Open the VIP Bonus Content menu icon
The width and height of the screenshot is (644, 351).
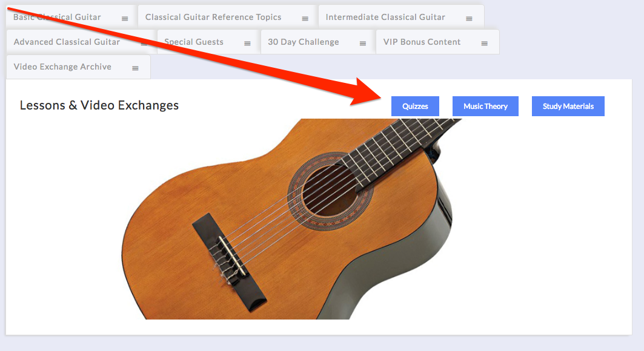click(485, 44)
